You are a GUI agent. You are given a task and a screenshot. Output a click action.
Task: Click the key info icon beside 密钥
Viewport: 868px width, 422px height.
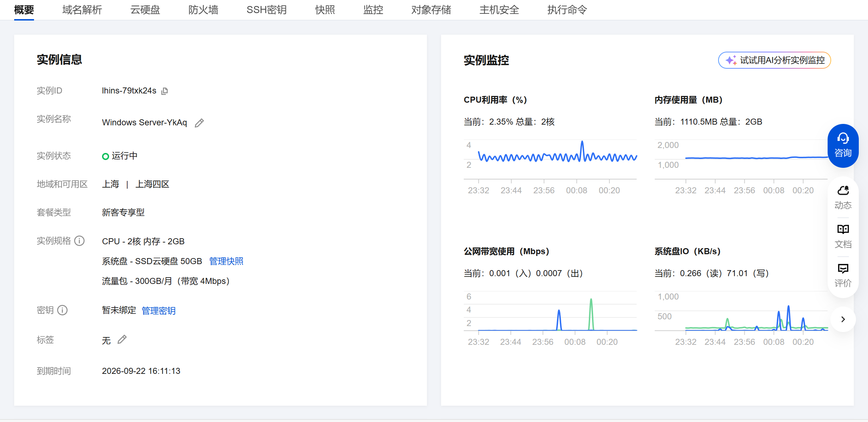point(63,310)
